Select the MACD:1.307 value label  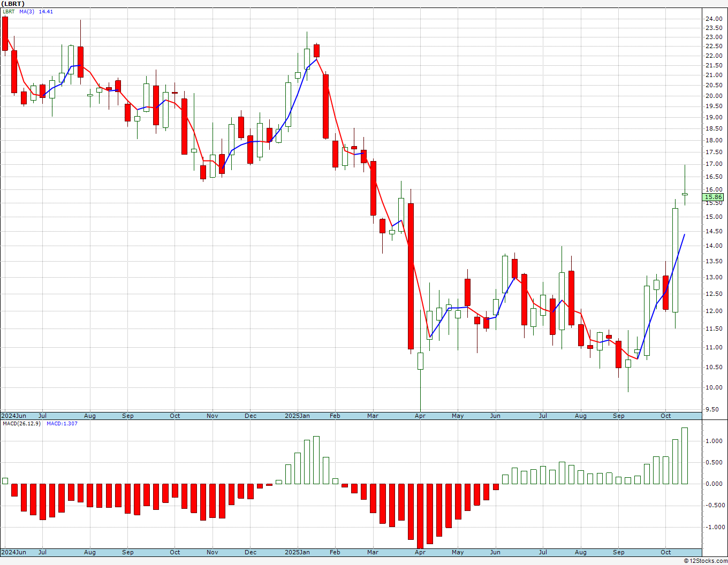62,424
